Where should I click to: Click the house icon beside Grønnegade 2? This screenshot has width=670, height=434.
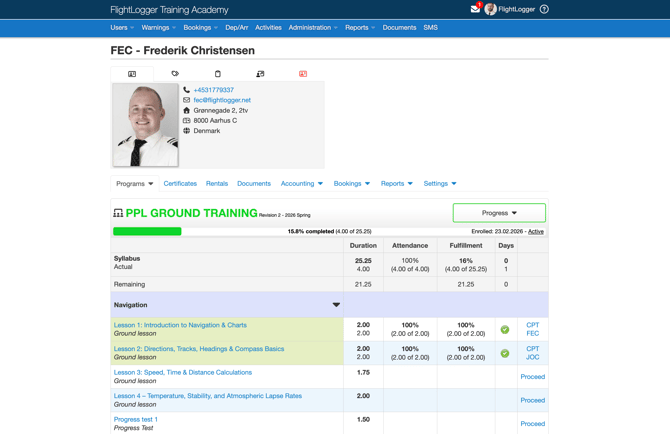(x=186, y=110)
